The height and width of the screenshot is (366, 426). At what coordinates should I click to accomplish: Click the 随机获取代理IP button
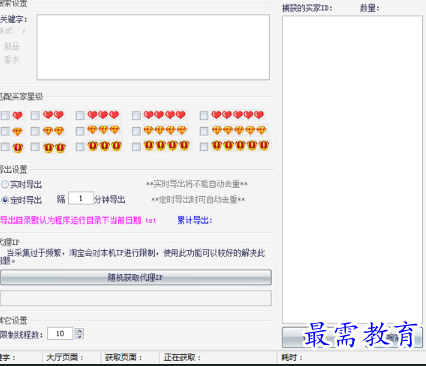[136, 277]
